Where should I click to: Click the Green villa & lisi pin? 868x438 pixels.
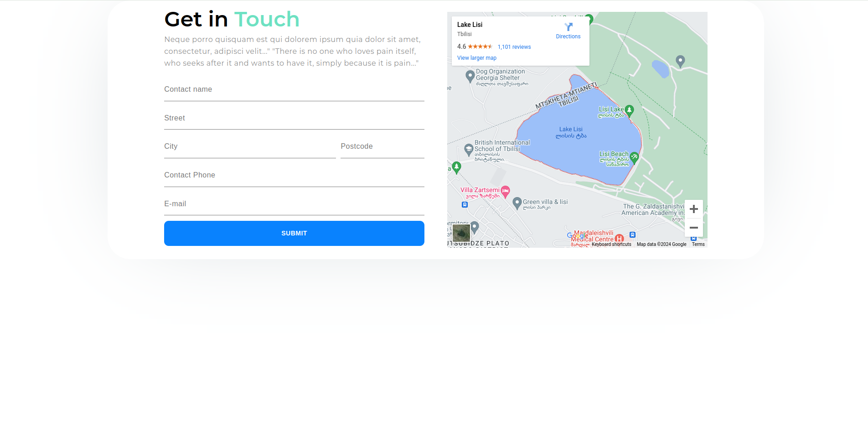[517, 203]
